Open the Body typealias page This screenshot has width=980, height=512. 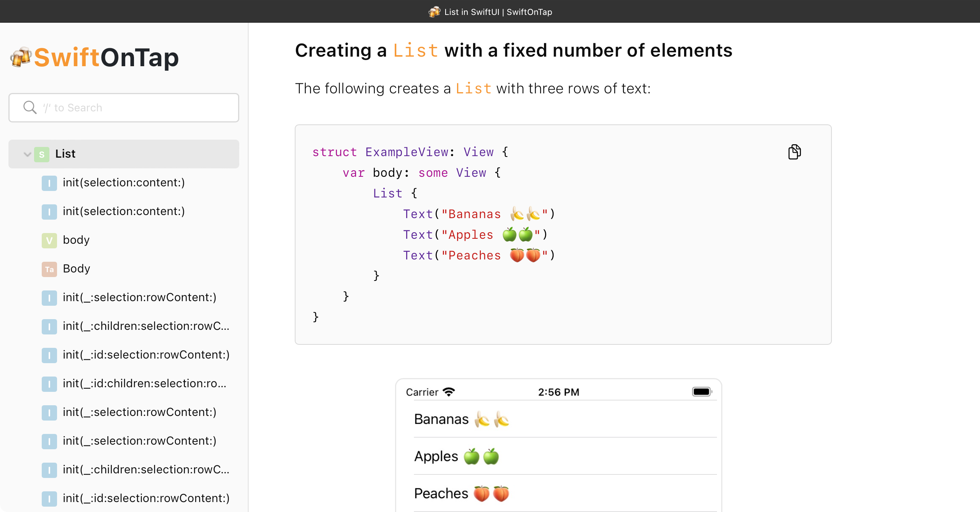click(x=76, y=269)
